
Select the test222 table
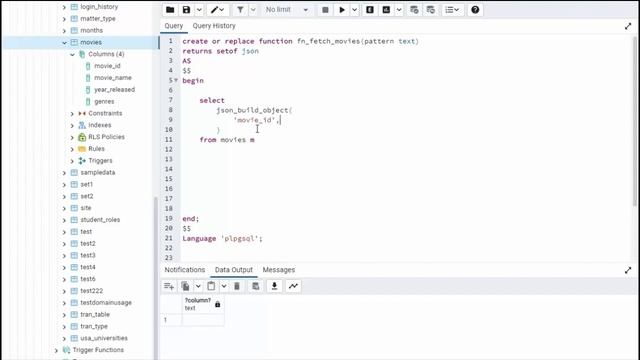tap(91, 291)
